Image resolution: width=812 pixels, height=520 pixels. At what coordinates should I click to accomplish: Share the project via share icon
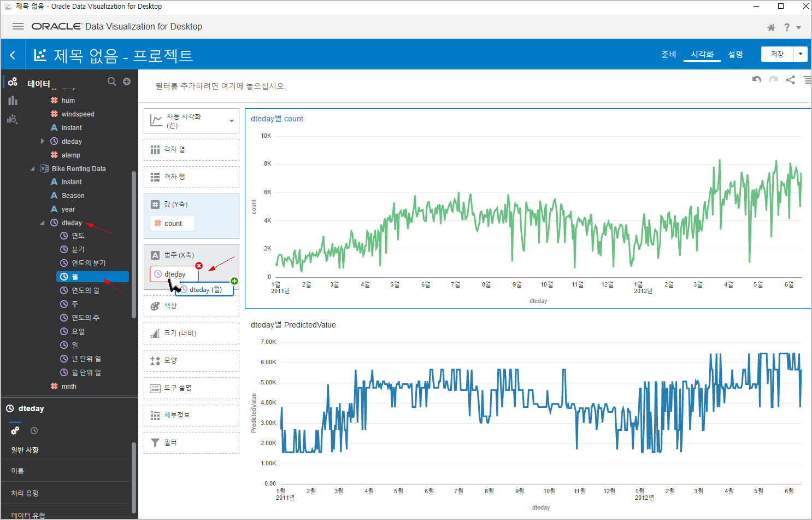coord(790,80)
